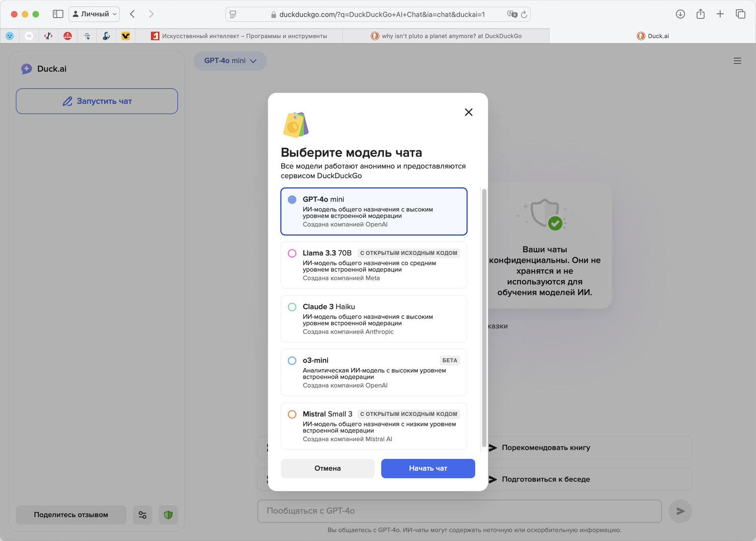Screen dimensions: 756x541
Task: Switch to the Duck.ai tab
Action: 653,36
